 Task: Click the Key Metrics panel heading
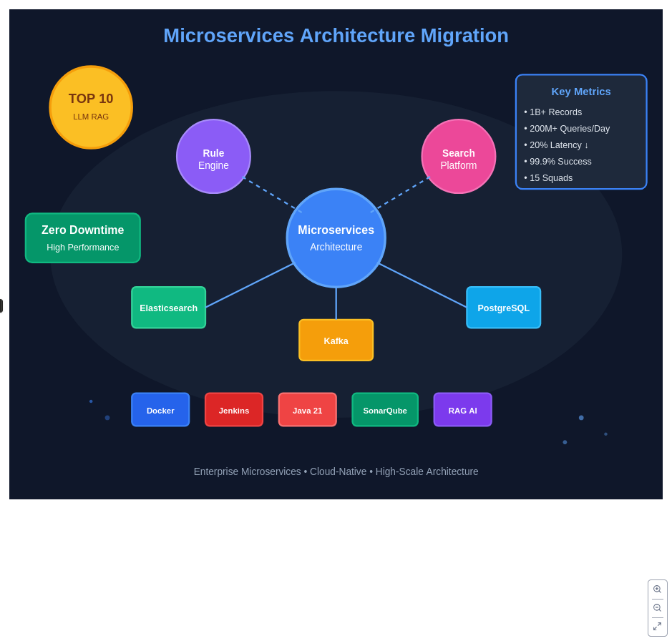point(580,92)
